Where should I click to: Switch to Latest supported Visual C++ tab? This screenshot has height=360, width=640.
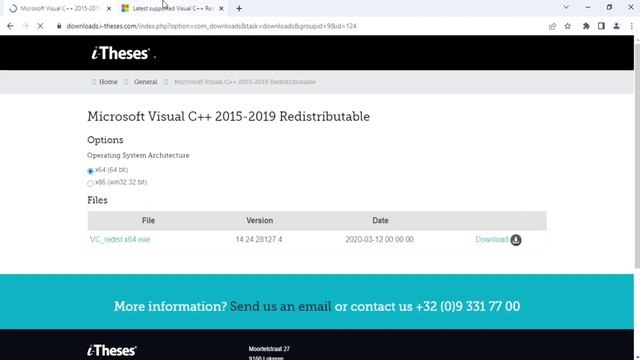click(x=173, y=9)
